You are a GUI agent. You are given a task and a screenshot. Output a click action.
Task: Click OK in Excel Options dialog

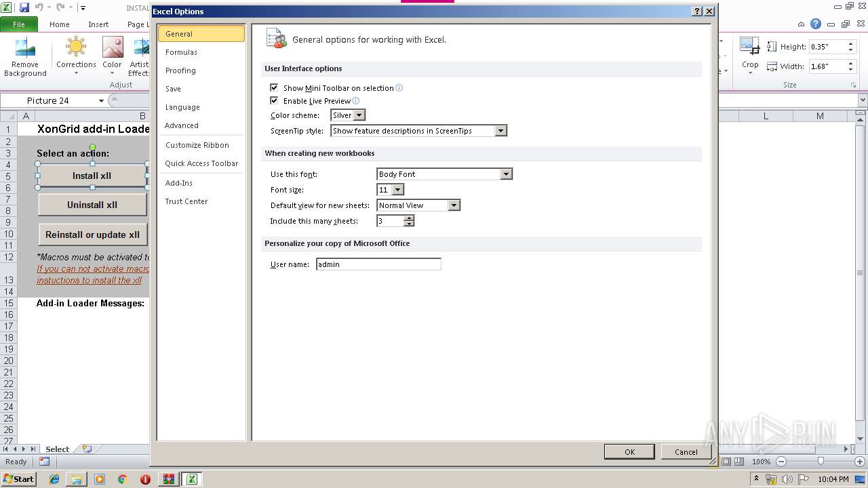point(629,452)
